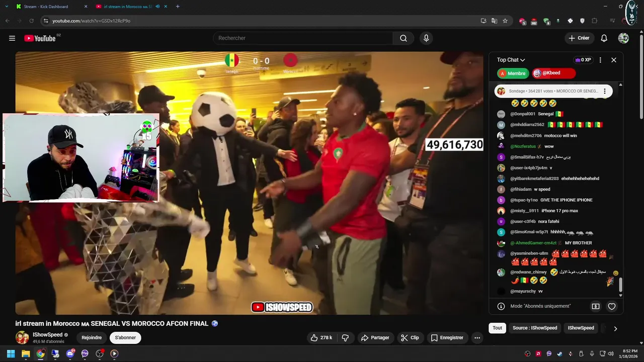Open Discord from the taskbar
644x362 pixels.
point(70,353)
